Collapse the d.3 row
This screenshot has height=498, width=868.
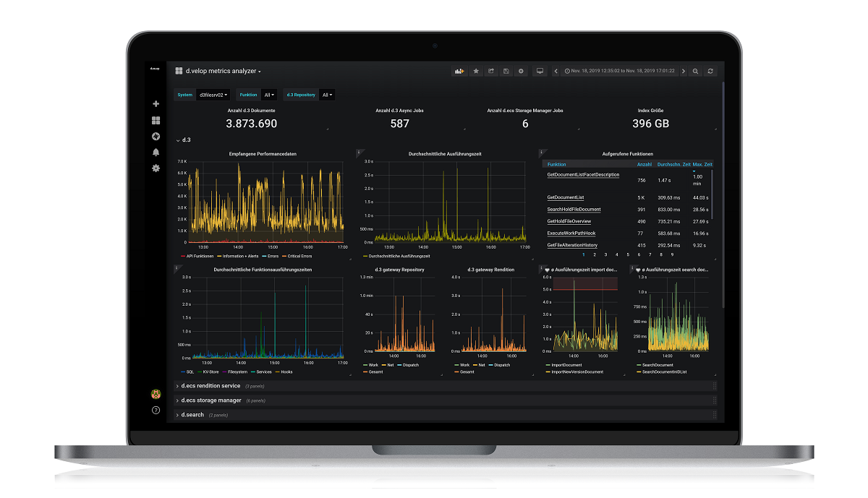184,139
